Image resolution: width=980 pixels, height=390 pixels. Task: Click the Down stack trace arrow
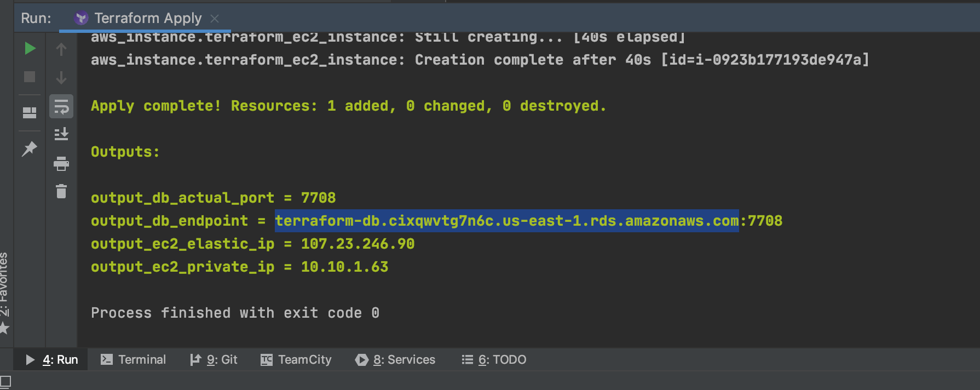click(61, 78)
